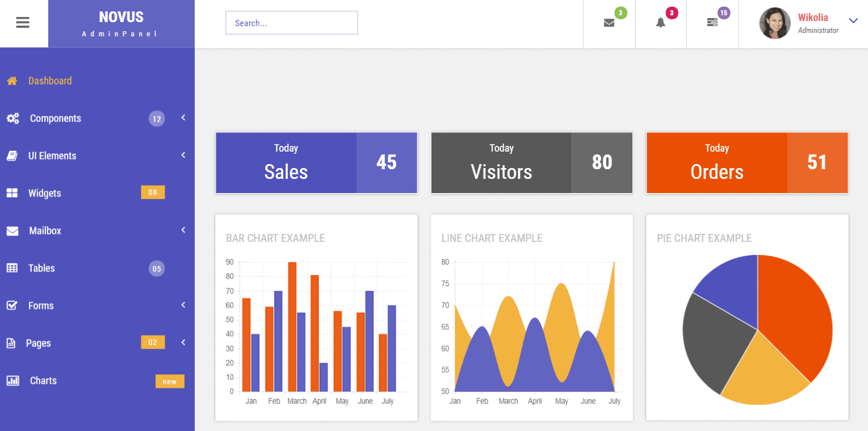Expand the Components submenu chevron
The image size is (868, 431).
183,118
